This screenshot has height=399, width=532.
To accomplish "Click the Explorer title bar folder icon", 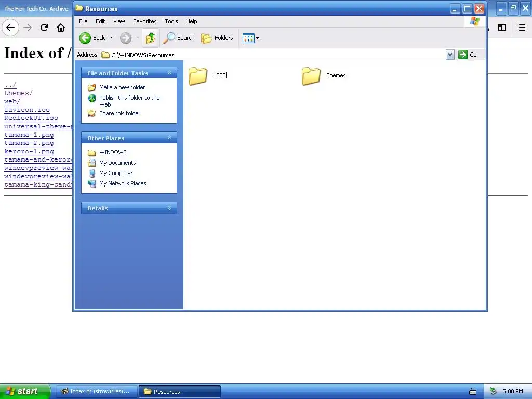I will 79,8.
